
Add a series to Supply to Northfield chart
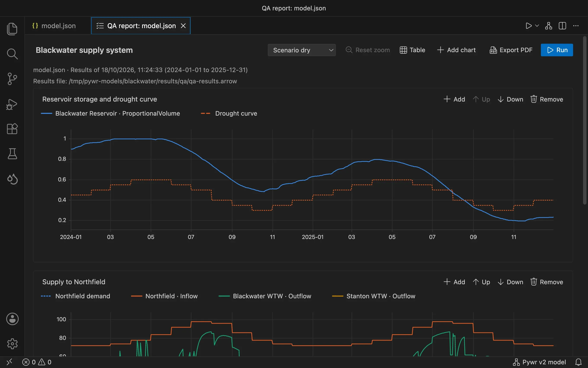pos(454,282)
